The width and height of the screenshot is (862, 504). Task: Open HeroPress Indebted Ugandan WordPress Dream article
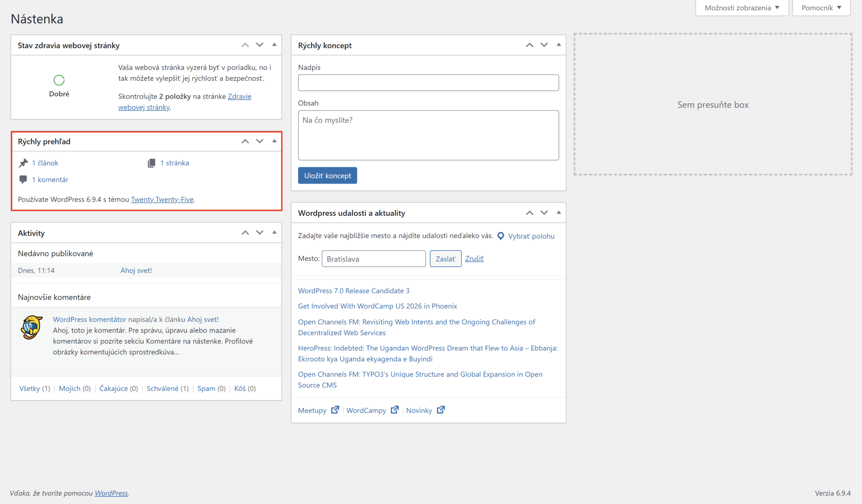[428, 353]
